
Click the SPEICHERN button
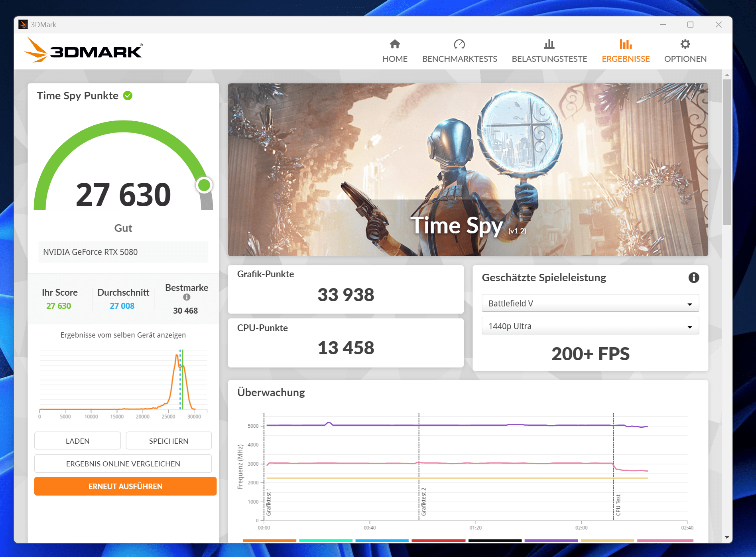pyautogui.click(x=169, y=441)
